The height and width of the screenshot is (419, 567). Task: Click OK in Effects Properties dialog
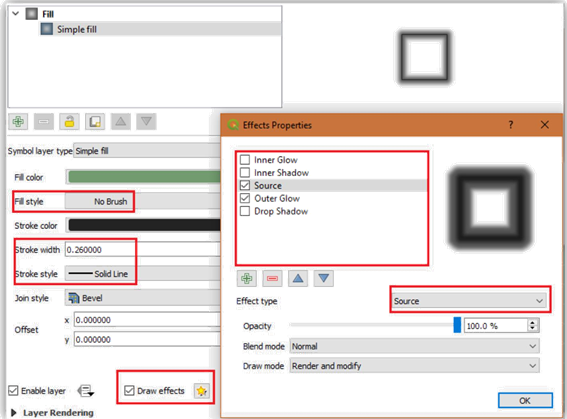[525, 401]
